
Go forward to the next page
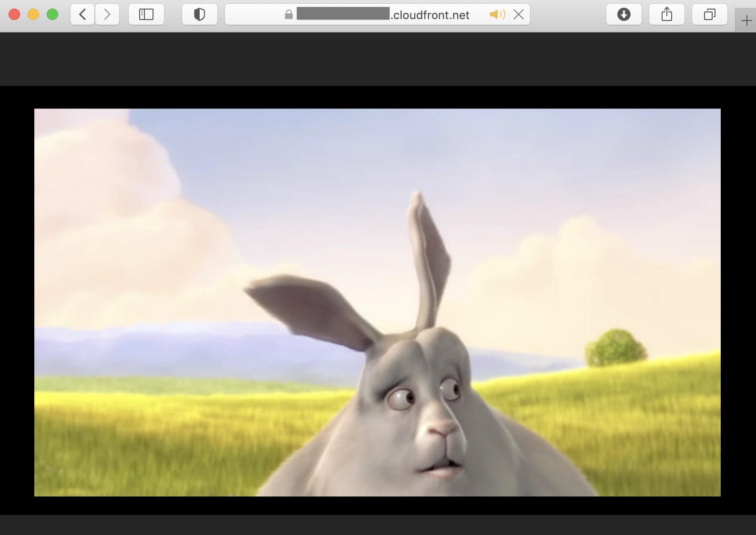(107, 14)
